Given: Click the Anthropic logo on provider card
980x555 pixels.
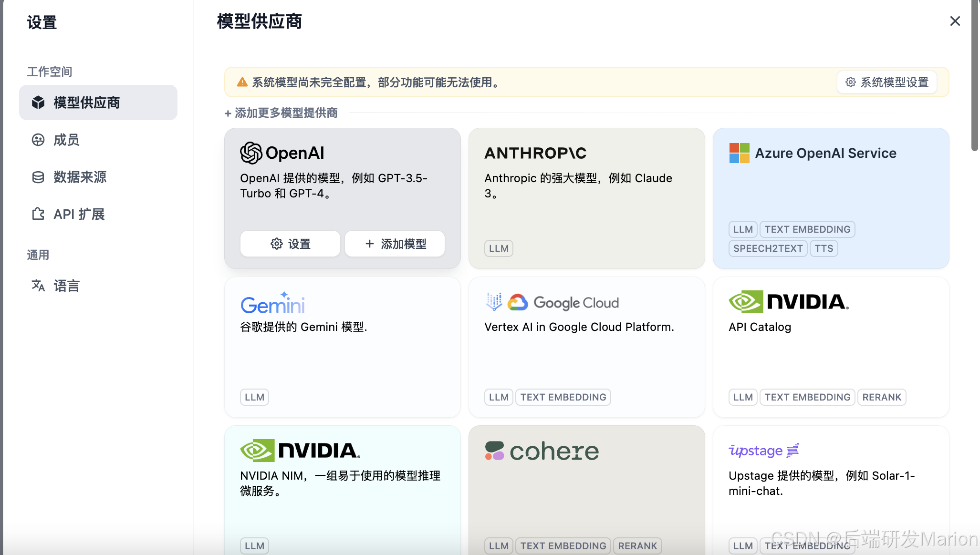Looking at the screenshot, I should click(x=535, y=153).
